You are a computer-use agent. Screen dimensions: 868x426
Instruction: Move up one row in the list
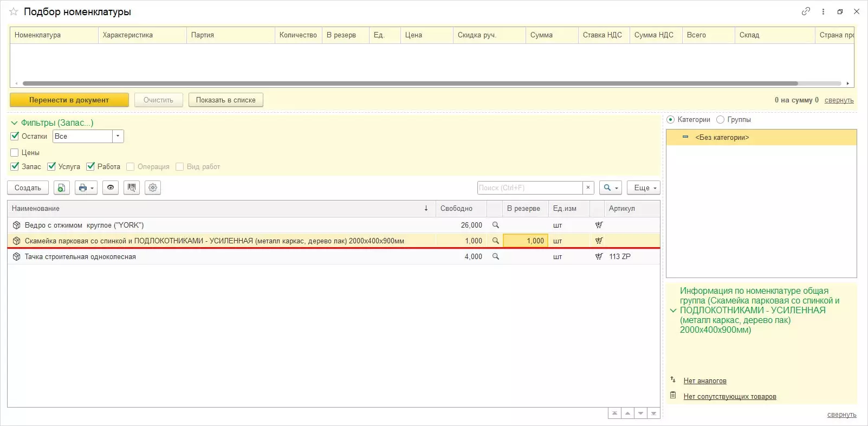pos(627,414)
